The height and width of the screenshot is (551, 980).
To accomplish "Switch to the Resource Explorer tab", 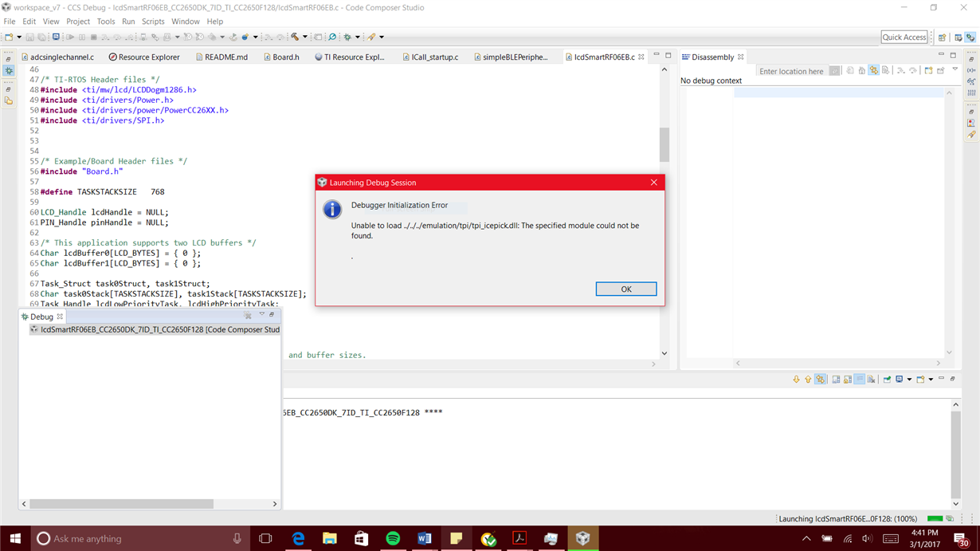I will coord(144,57).
